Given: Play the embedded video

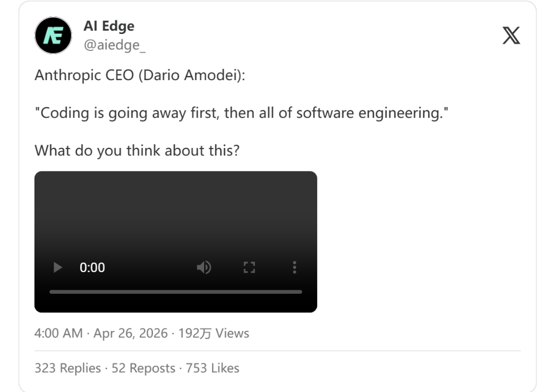Looking at the screenshot, I should (x=58, y=268).
